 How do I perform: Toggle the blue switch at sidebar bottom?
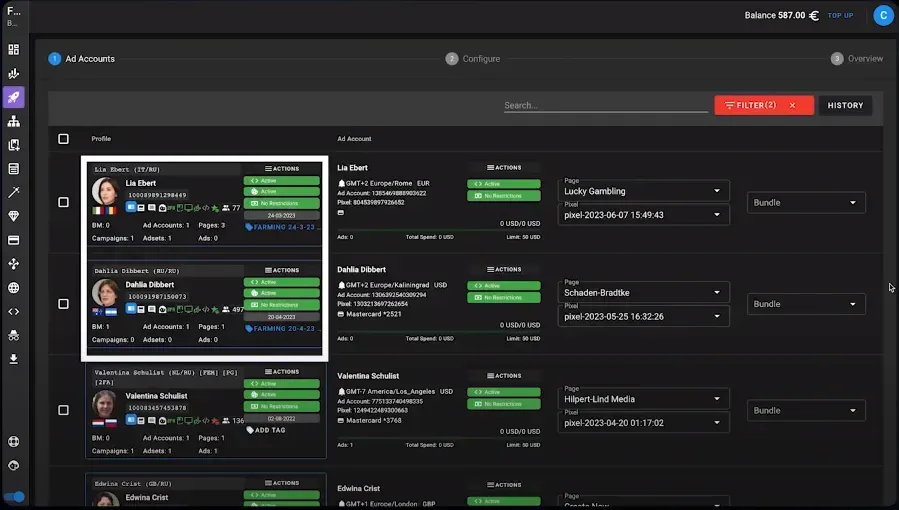[x=14, y=497]
